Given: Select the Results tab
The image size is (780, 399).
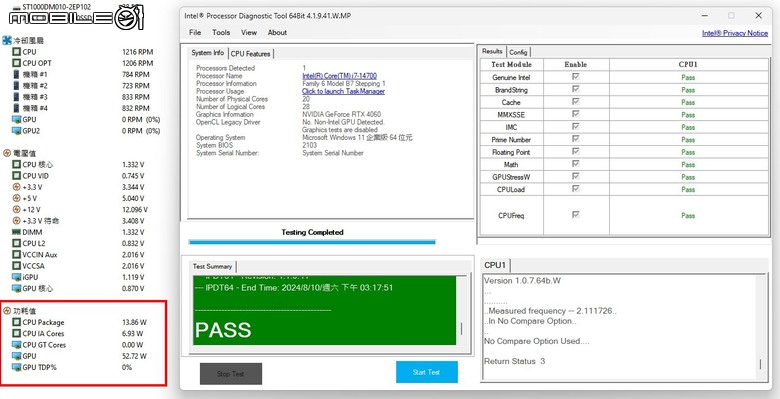Looking at the screenshot, I should click(x=492, y=51).
